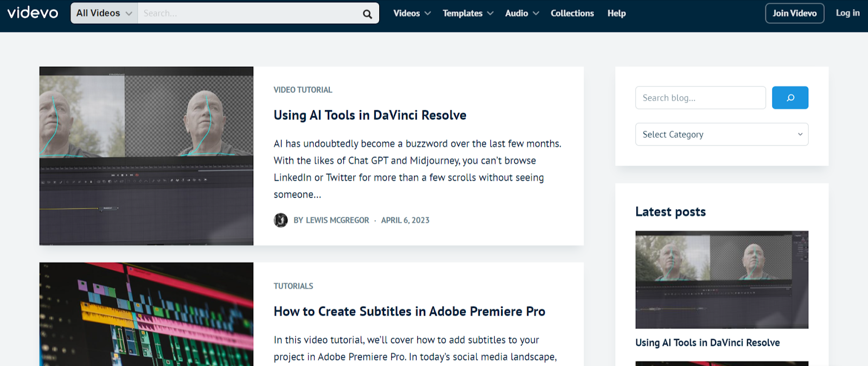Viewport: 868px width, 366px height.
Task: Open the Help menu item
Action: (x=616, y=13)
